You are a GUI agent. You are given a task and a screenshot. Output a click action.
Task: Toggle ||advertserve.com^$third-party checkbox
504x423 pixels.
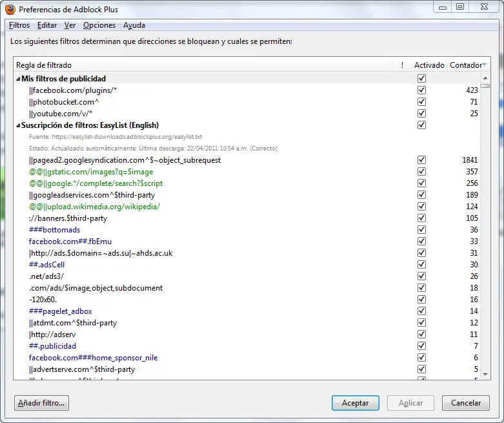(421, 369)
